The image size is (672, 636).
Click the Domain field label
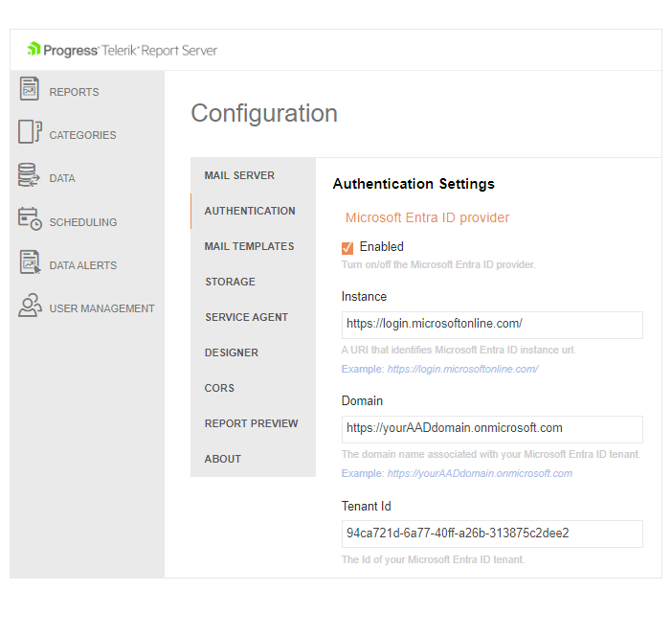tap(362, 401)
